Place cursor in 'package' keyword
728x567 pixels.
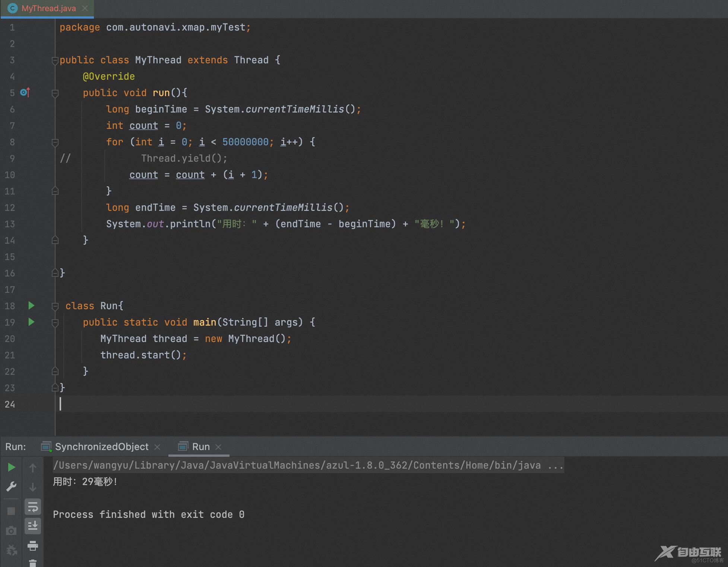pyautogui.click(x=80, y=27)
